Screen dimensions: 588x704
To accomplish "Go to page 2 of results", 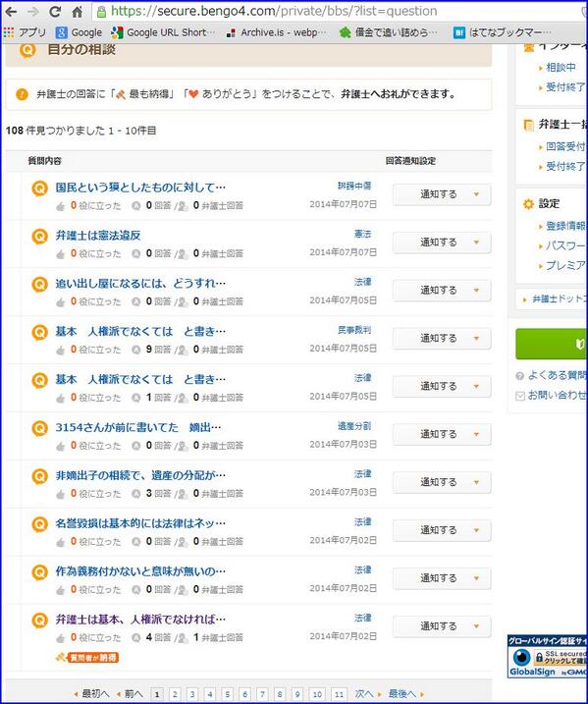I will [175, 694].
